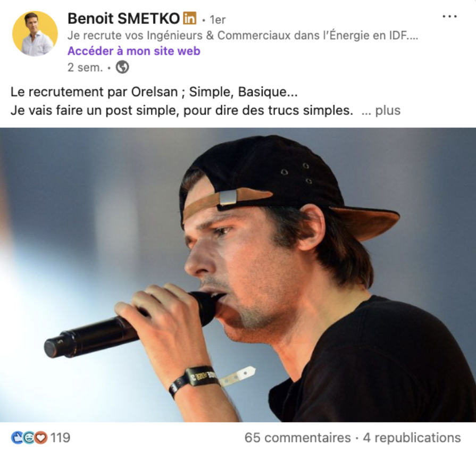The height and width of the screenshot is (451, 476).
Task: Click the '1er' connection degree label
Action: pos(218,20)
